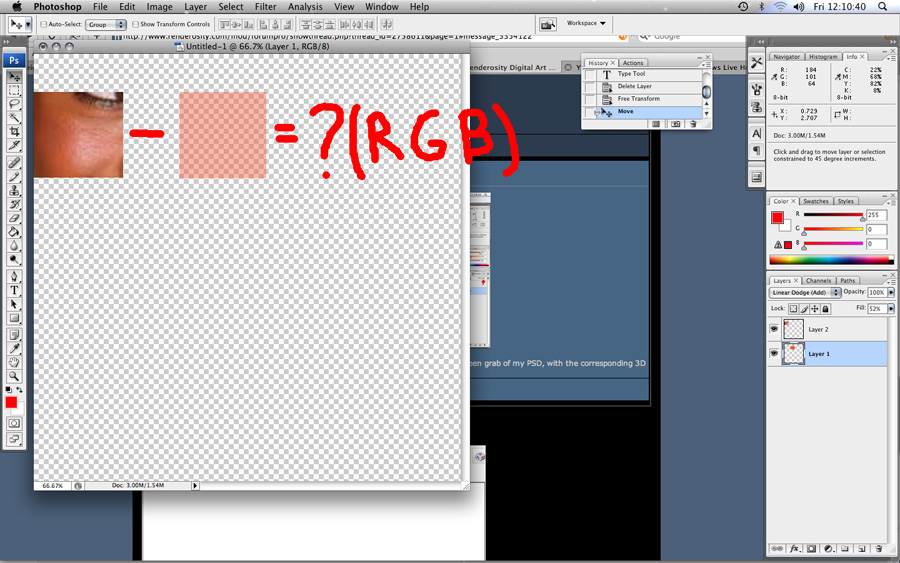Open the Layer menu
Viewport: 900px width, 563px height.
[196, 7]
